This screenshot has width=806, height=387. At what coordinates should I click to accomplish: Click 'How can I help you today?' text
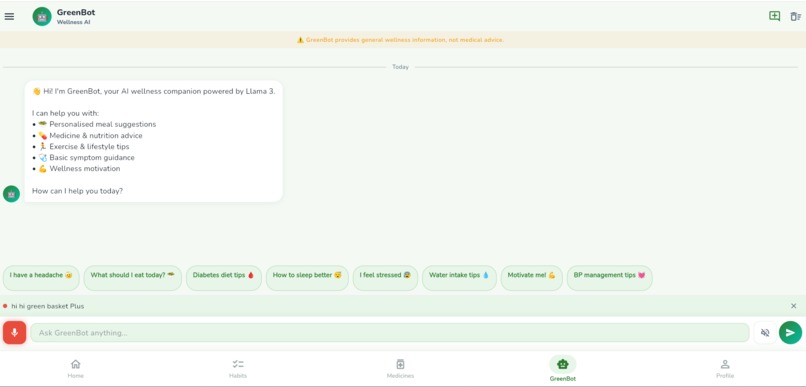(x=78, y=191)
